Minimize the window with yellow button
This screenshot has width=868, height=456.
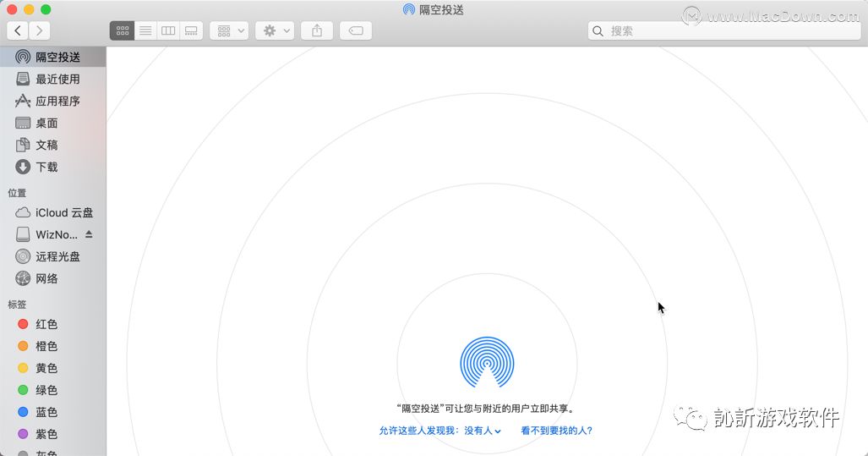[x=29, y=9]
